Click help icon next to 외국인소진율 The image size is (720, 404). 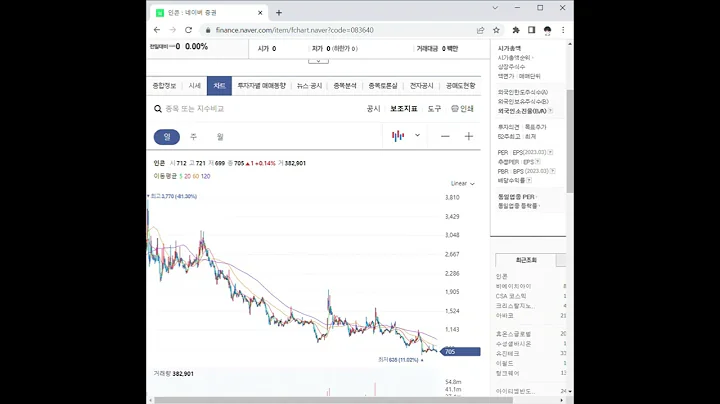coord(550,111)
